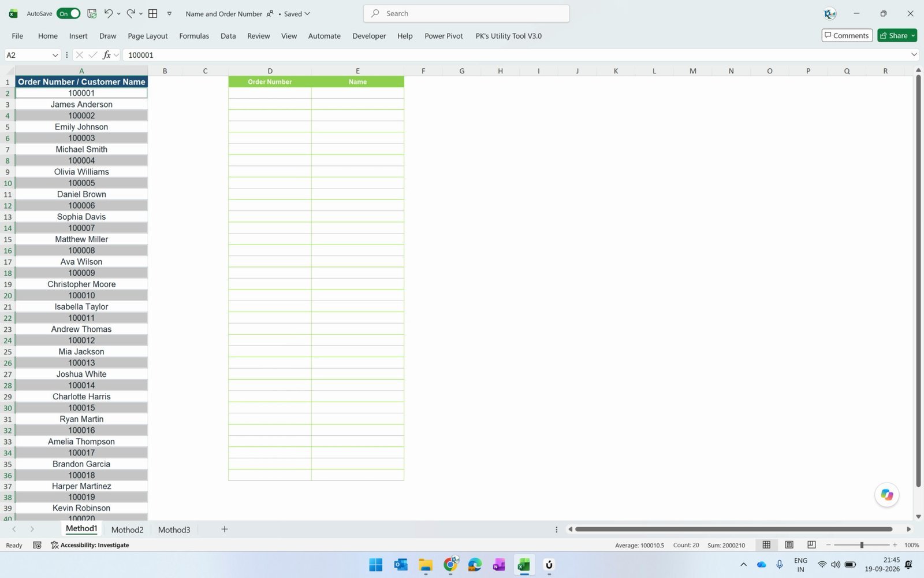Open the Developer ribbon tab
The height and width of the screenshot is (578, 924).
pyautogui.click(x=369, y=36)
